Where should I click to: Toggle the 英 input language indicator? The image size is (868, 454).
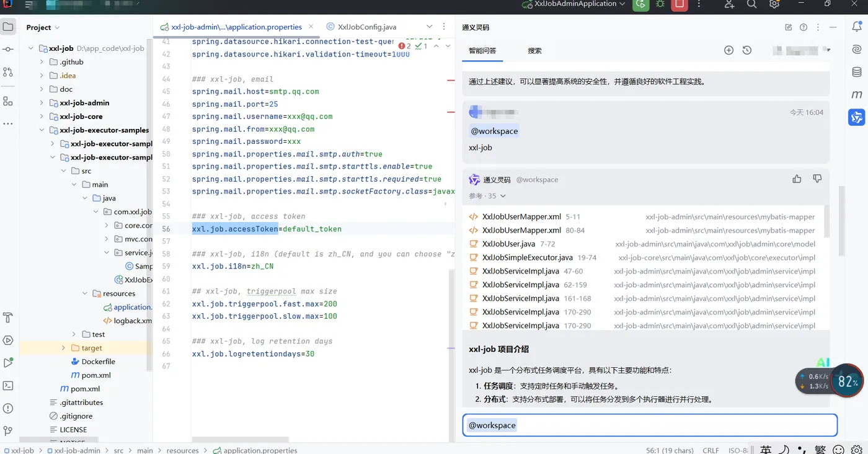766,449
